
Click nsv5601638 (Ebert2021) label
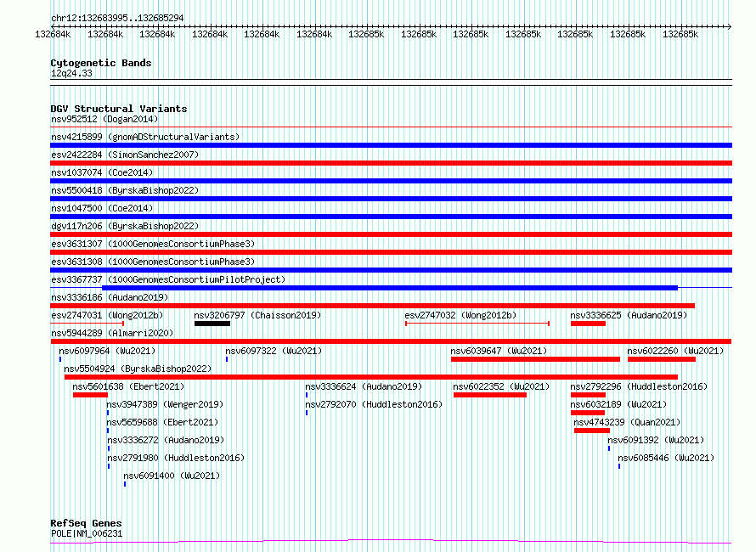tap(128, 386)
